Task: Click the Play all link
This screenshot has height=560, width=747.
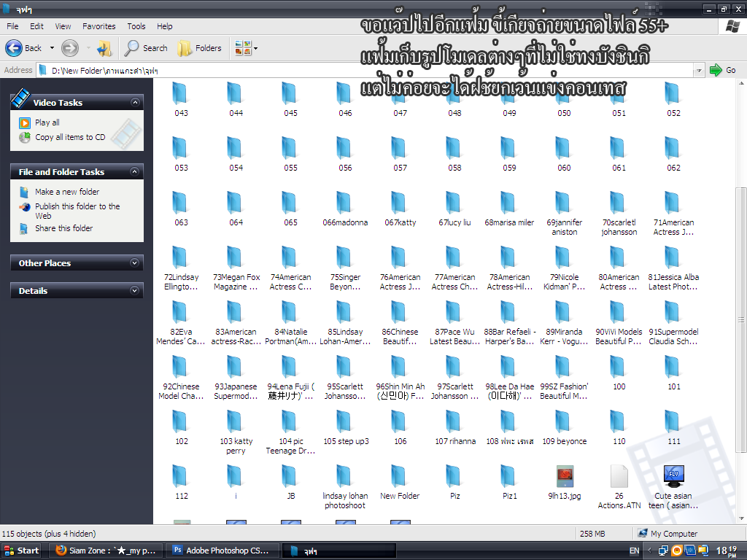Action: pos(47,122)
